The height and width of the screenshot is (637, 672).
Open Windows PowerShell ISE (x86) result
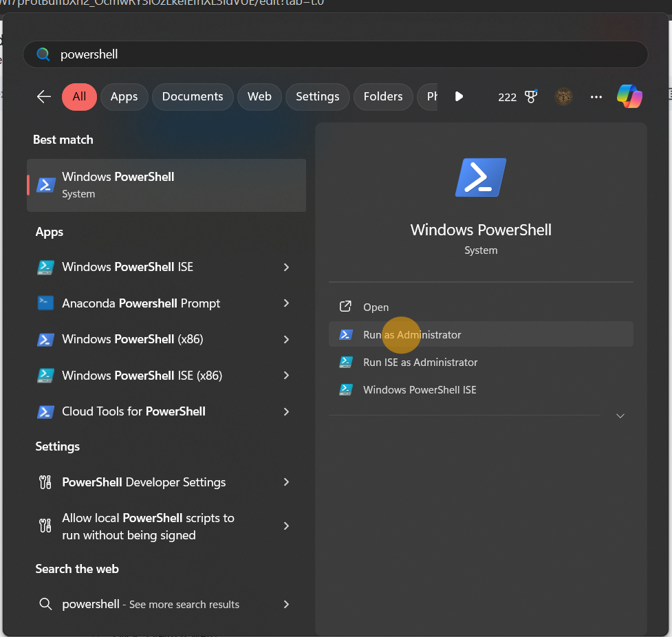pyautogui.click(x=166, y=376)
